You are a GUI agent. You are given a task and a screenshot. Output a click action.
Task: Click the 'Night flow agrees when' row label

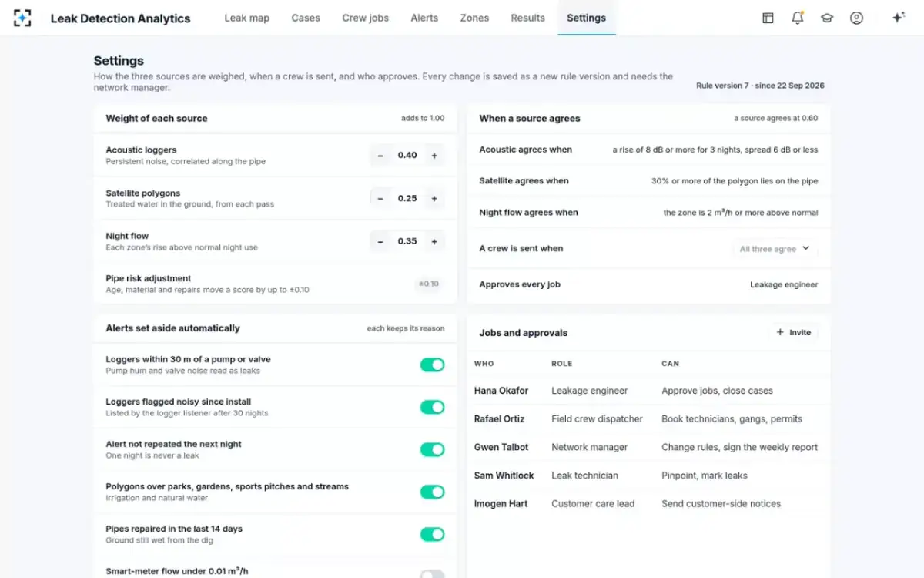coord(528,213)
